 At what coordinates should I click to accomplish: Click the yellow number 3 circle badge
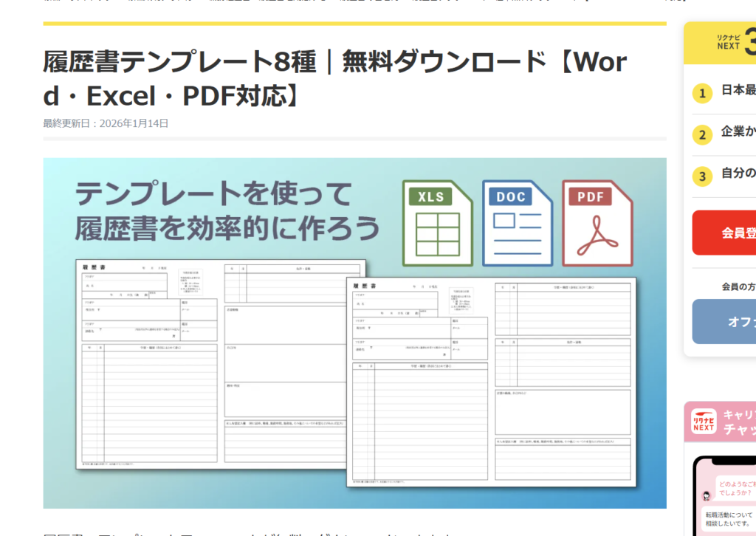pyautogui.click(x=702, y=176)
